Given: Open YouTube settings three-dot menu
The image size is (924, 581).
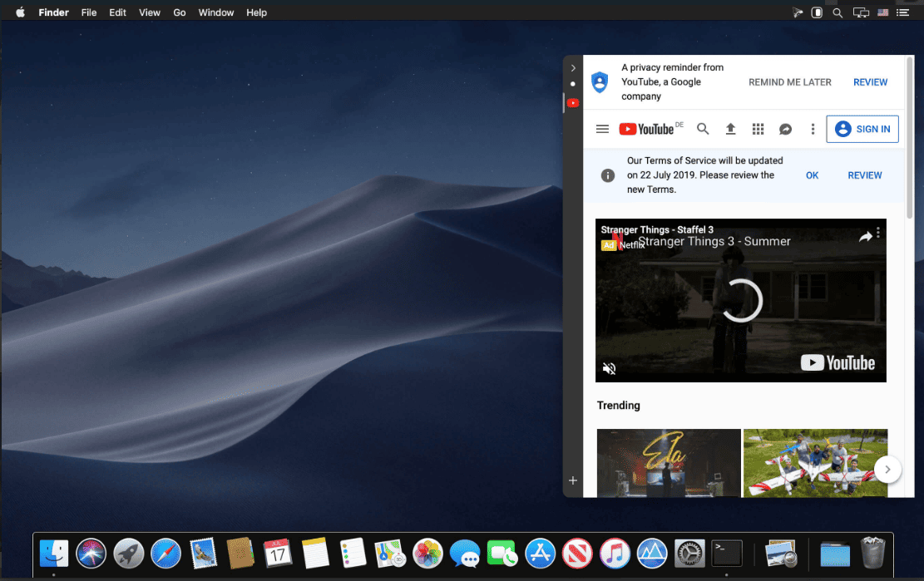Looking at the screenshot, I should coord(813,129).
